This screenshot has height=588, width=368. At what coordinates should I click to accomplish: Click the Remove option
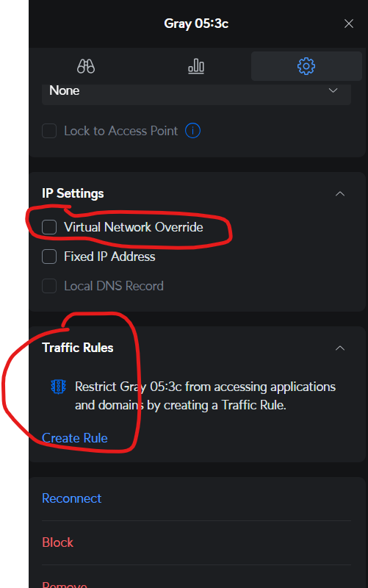coord(65,584)
